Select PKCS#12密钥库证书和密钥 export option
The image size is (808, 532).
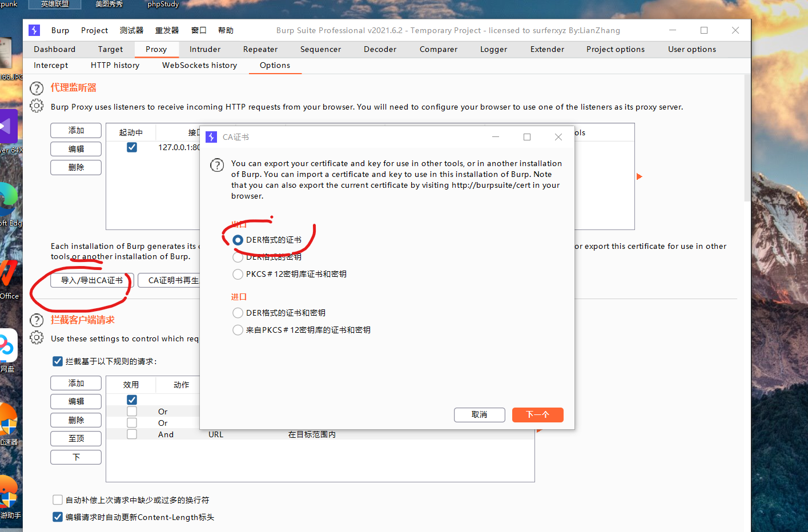point(238,275)
